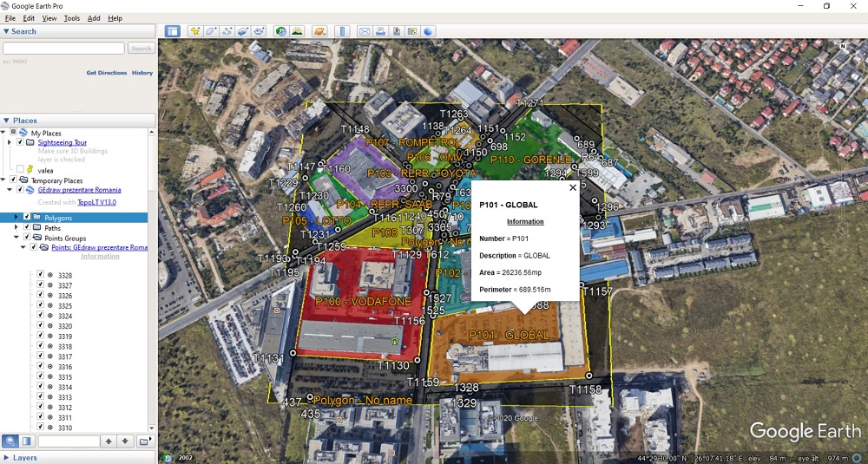Image resolution: width=868 pixels, height=464 pixels.
Task: Select the Ruler tool icon
Action: [342, 31]
